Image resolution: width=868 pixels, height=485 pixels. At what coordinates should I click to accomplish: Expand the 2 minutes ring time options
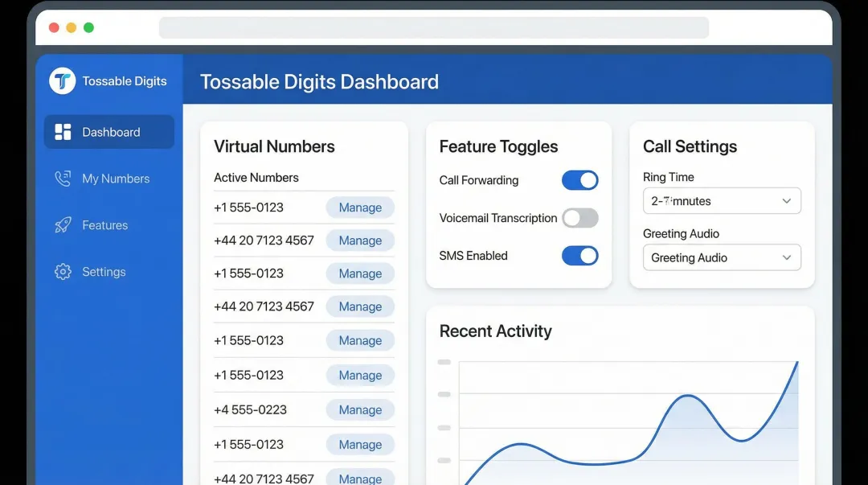coord(721,200)
